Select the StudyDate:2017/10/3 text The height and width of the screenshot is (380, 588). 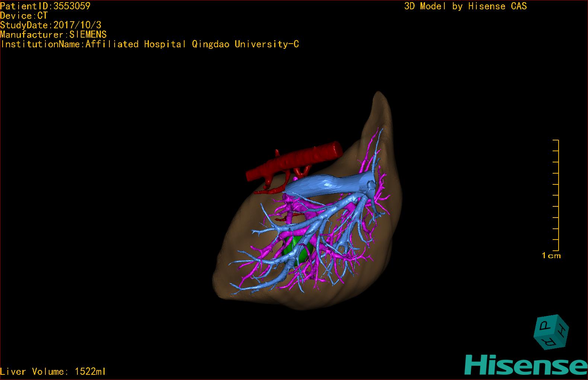point(51,25)
